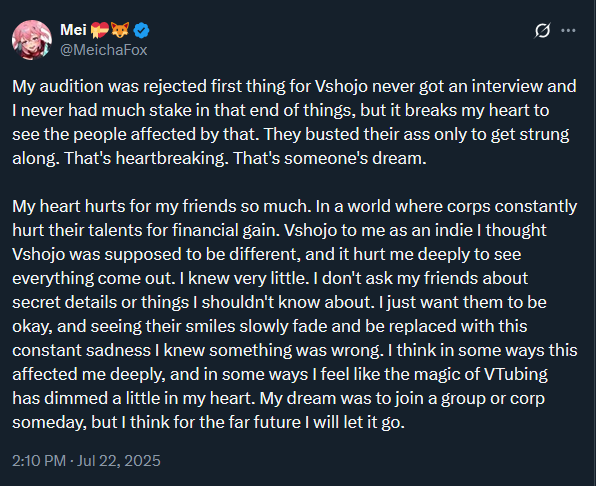Open the display name Mei profile link
Viewport: 596px width, 486px height.
point(73,30)
